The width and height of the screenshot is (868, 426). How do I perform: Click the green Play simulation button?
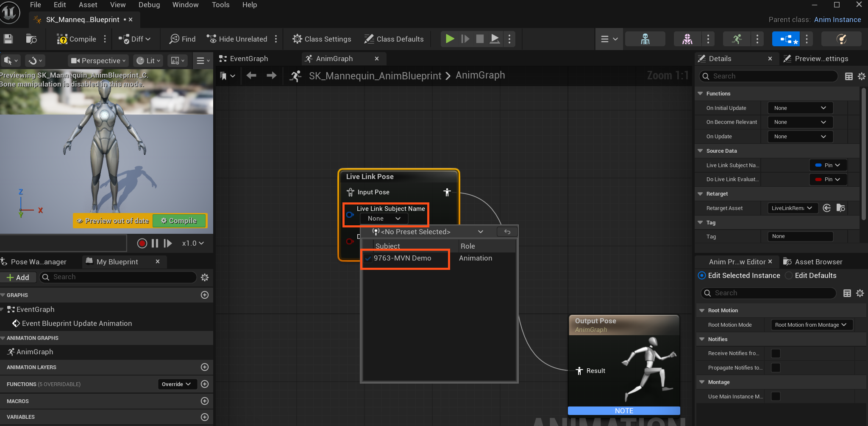(x=450, y=39)
